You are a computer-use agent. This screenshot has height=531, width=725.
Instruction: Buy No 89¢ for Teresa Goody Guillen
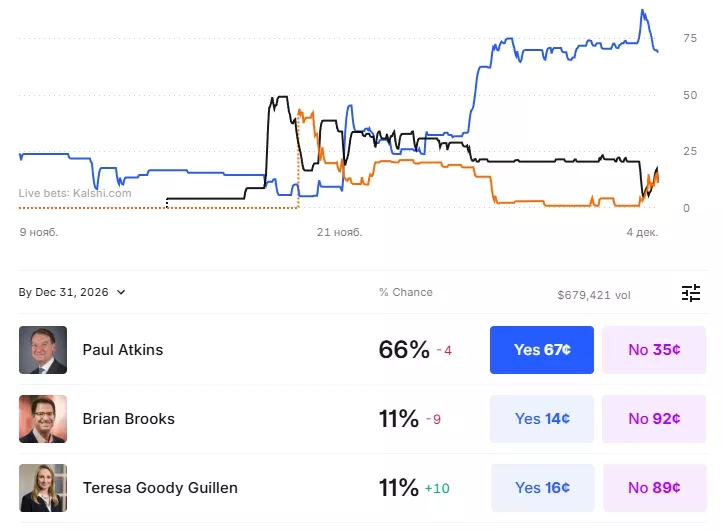[x=654, y=488]
